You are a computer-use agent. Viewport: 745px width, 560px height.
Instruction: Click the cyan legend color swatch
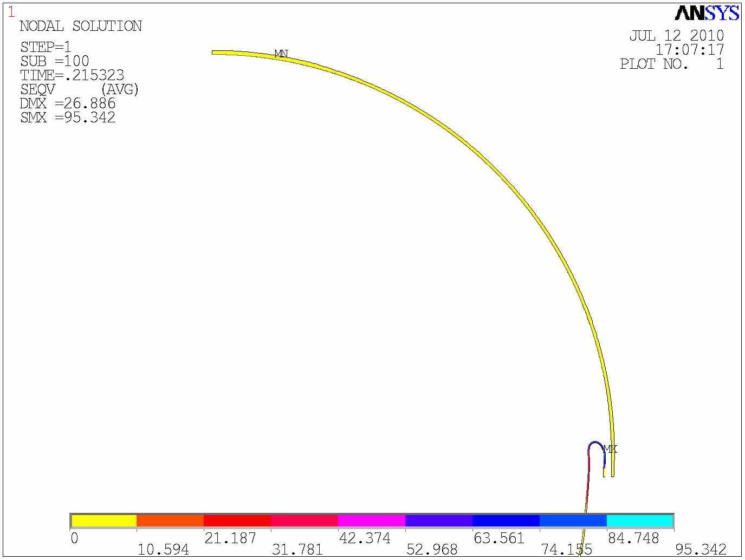(640, 520)
